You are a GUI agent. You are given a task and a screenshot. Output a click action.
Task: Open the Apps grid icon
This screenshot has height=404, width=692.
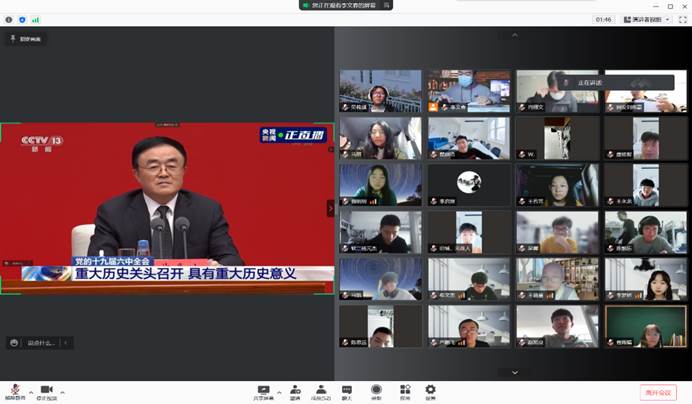(404, 390)
